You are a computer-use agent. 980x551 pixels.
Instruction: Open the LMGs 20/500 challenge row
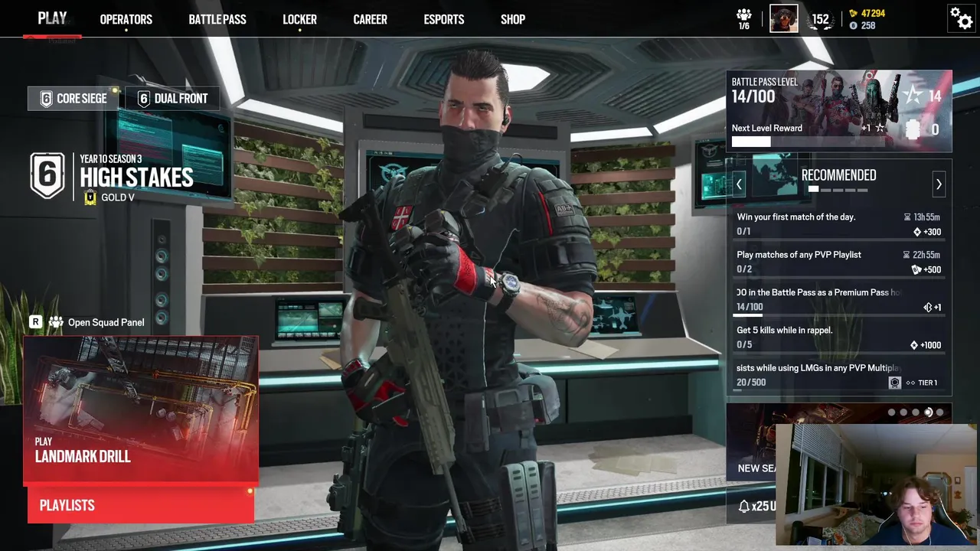coord(839,376)
